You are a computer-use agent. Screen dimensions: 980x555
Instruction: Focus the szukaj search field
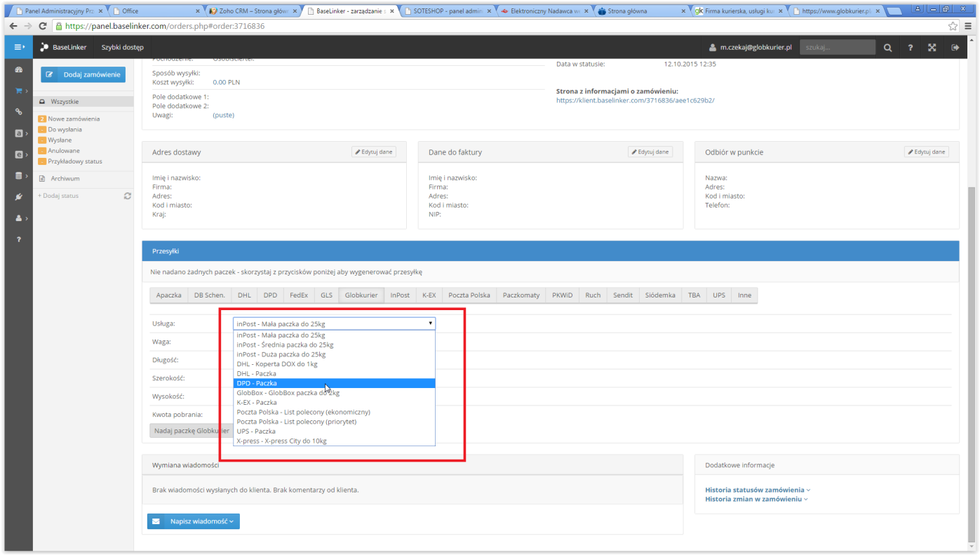click(838, 47)
